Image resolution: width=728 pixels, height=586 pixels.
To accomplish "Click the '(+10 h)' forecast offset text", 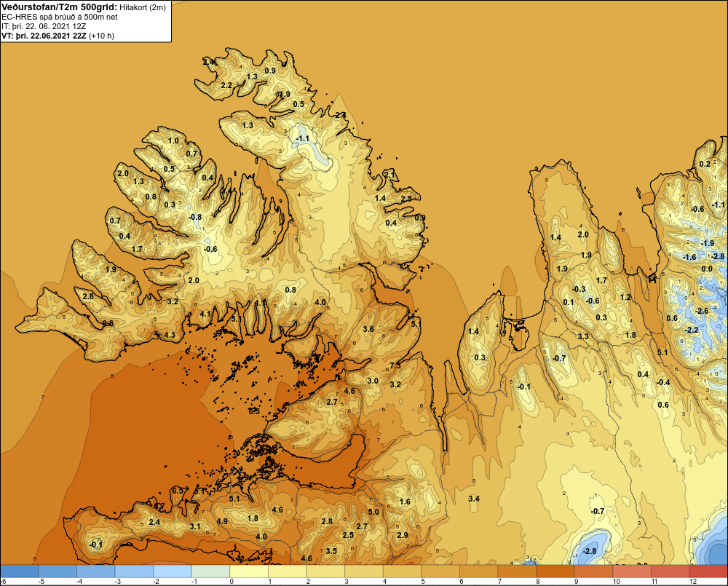I will coord(102,36).
